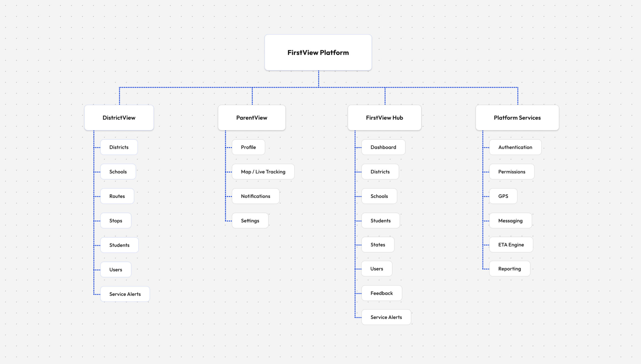Viewport: 641px width, 364px height.
Task: Select the Dashboard node
Action: [383, 147]
